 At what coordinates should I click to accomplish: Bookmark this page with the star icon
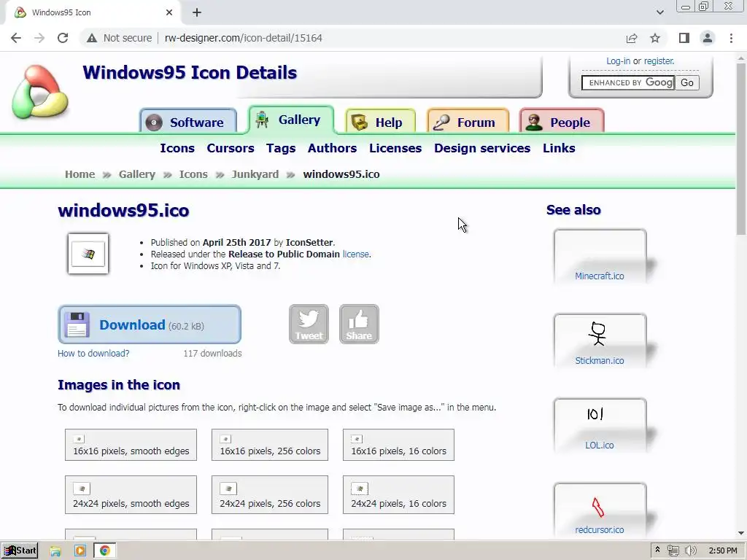(x=655, y=38)
